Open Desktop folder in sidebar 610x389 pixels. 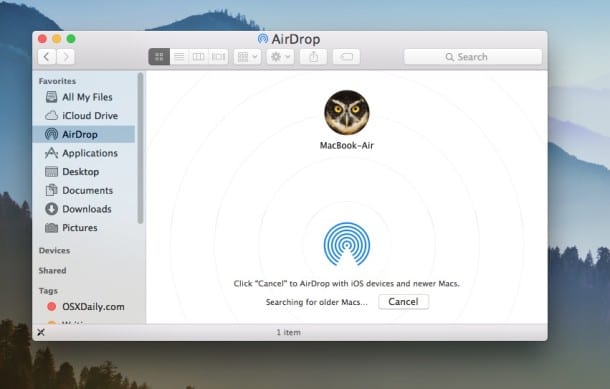[84, 172]
